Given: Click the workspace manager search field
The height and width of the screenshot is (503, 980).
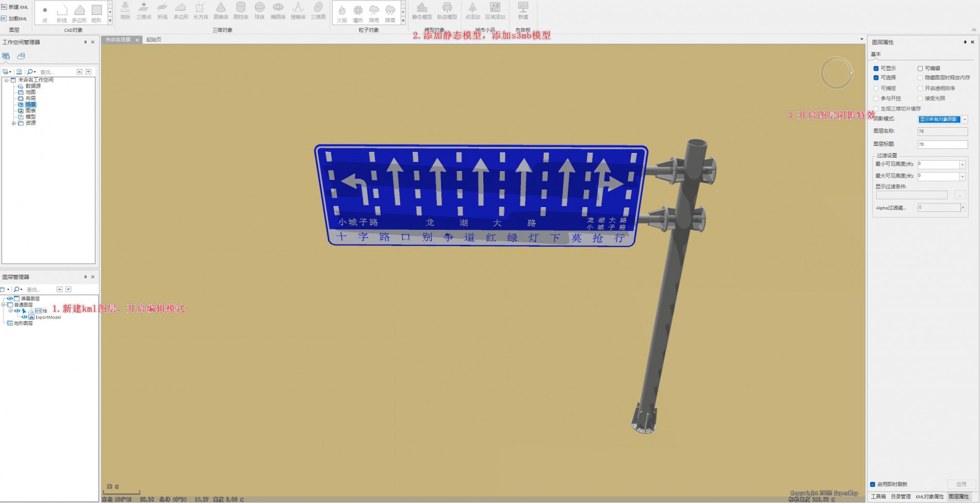Looking at the screenshot, I should pyautogui.click(x=57, y=72).
